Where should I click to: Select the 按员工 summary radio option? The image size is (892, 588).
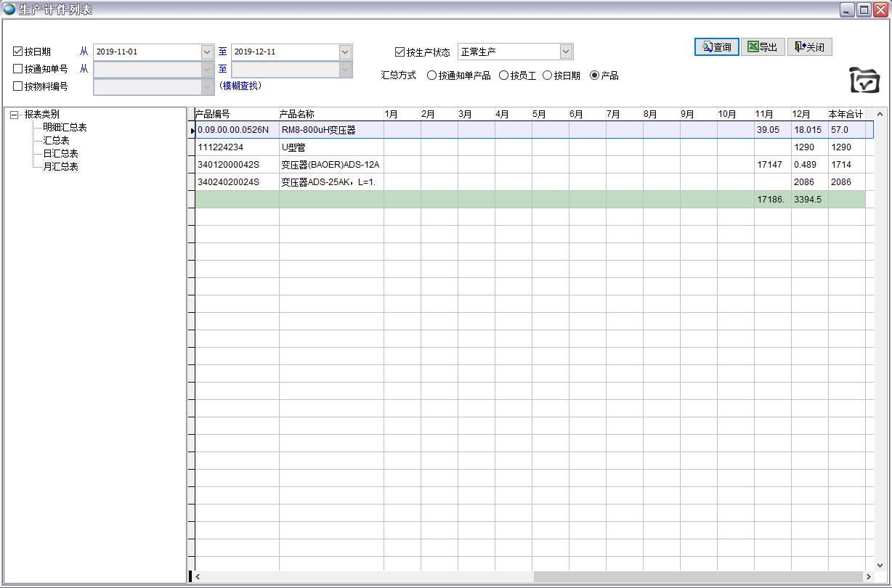pyautogui.click(x=503, y=75)
